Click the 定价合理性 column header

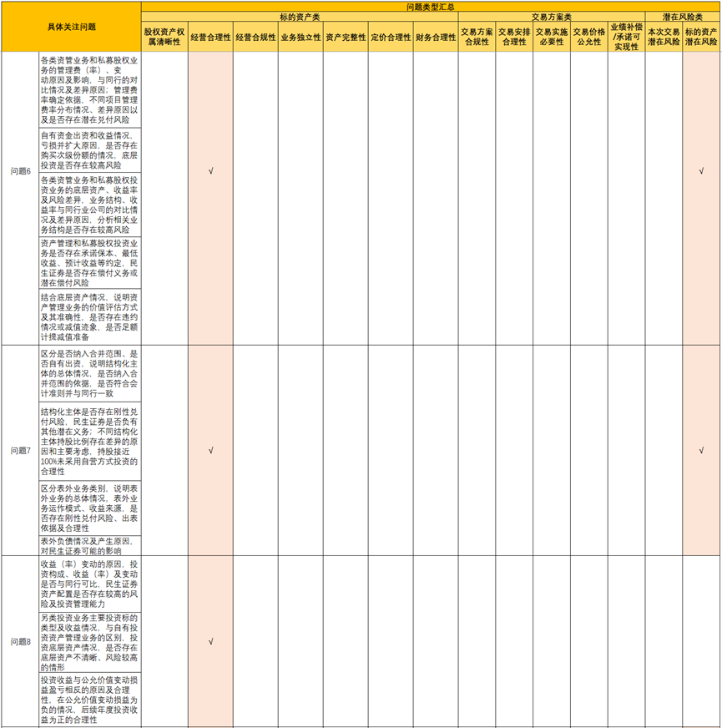[391, 37]
